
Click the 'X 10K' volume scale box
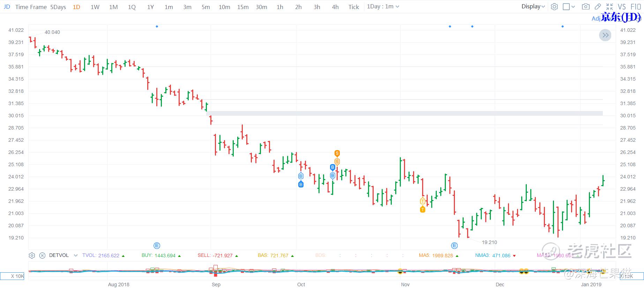point(13,276)
